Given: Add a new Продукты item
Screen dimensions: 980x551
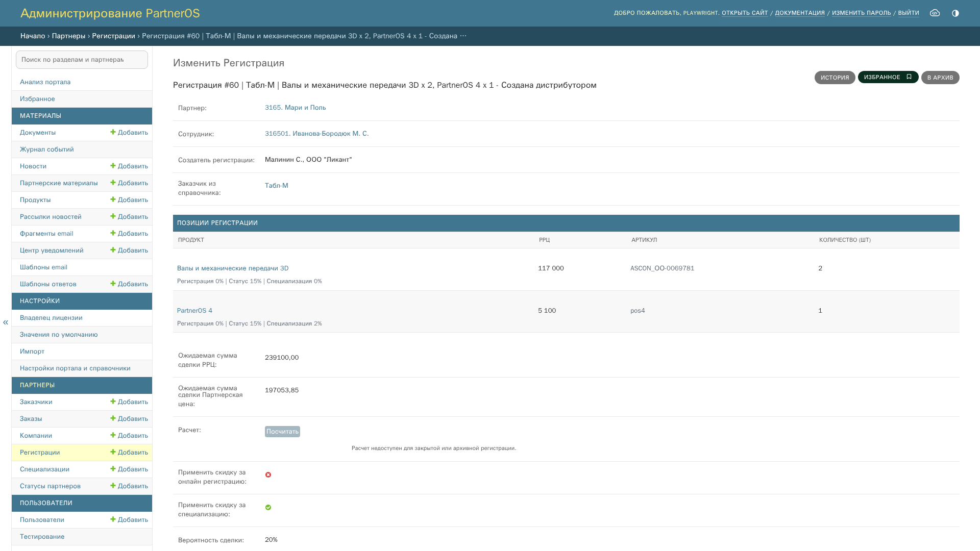Looking at the screenshot, I should point(129,200).
